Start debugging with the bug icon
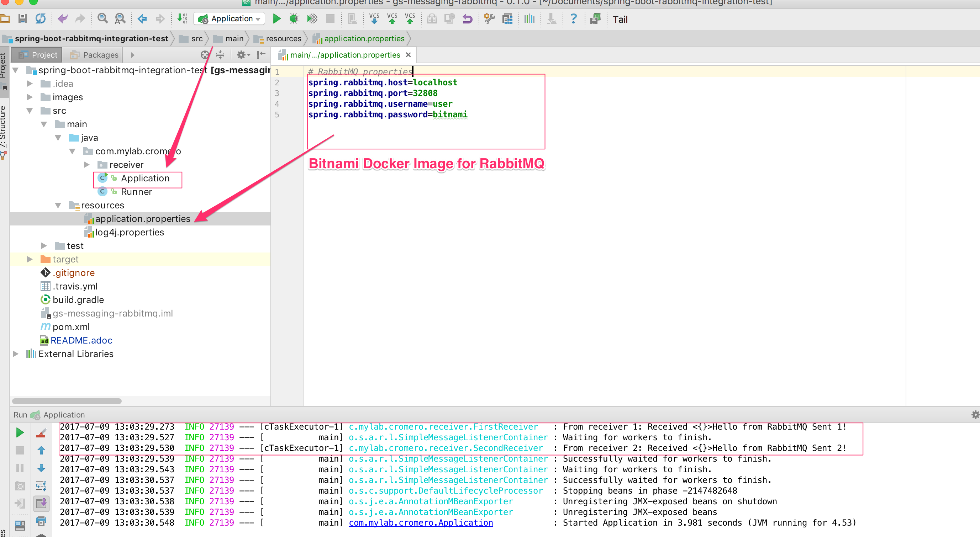Image resolution: width=980 pixels, height=537 pixels. point(294,18)
